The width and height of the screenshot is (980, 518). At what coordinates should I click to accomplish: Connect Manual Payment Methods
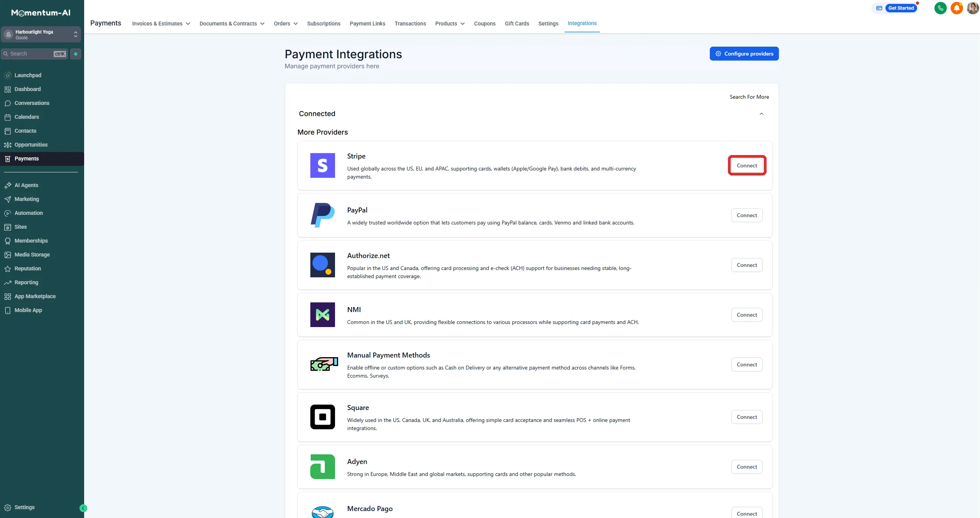point(746,364)
